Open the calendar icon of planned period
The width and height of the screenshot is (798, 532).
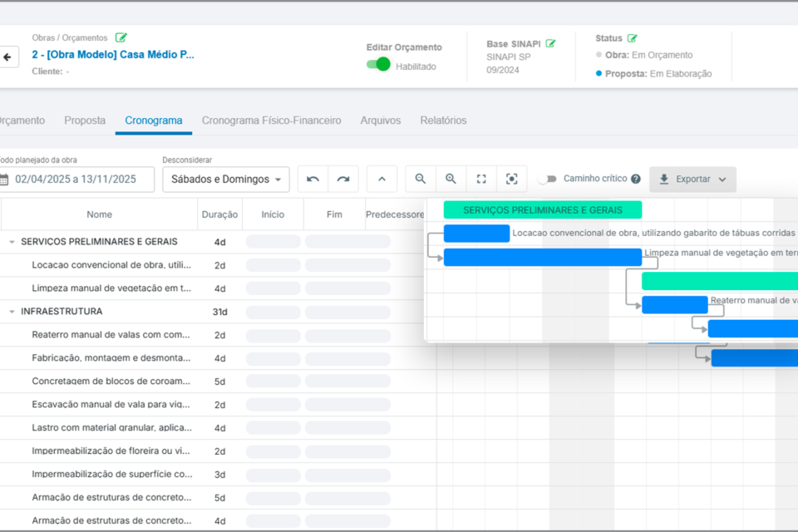[x=4, y=180]
